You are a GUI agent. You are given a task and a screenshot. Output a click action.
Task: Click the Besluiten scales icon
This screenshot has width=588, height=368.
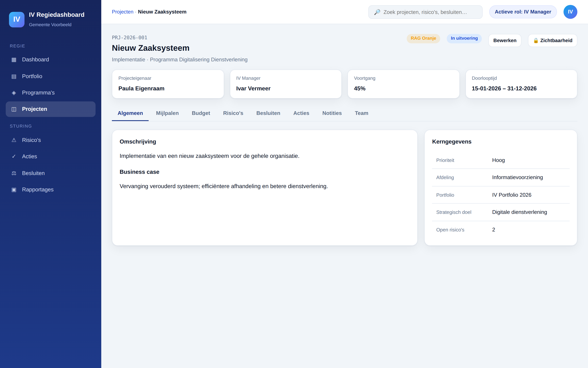pyautogui.click(x=14, y=173)
